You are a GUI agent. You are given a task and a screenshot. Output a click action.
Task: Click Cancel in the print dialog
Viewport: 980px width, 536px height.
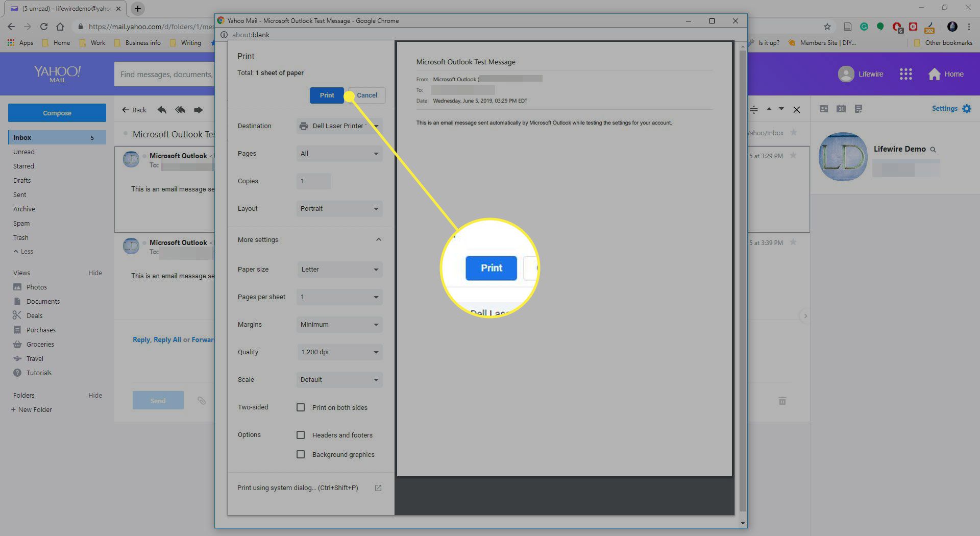click(367, 95)
